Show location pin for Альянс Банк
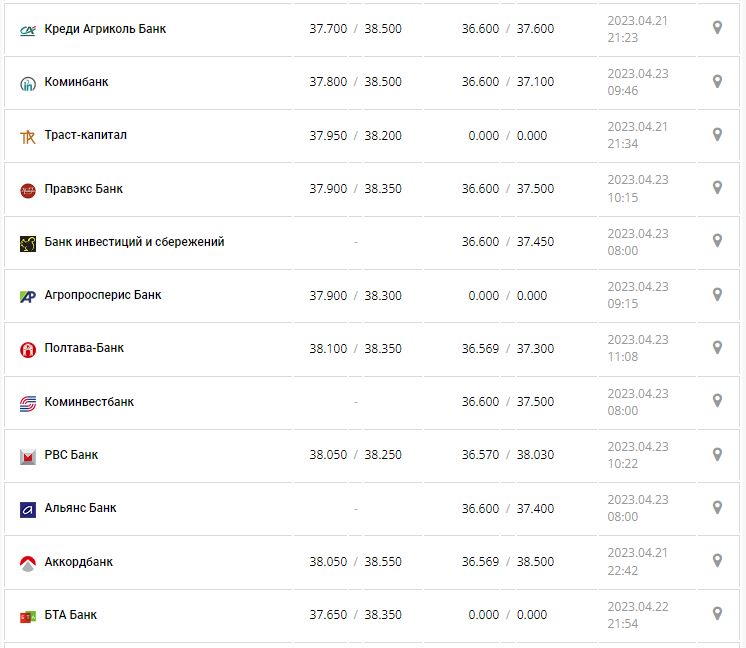 [717, 507]
